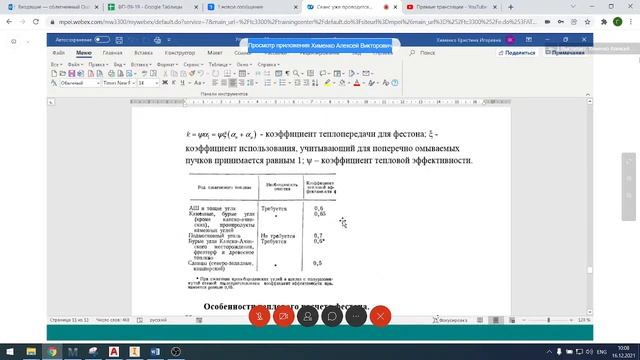This screenshot has width=640, height=360.
Task: Expand the Правка classic menu dropdown
Action: (x=98, y=64)
